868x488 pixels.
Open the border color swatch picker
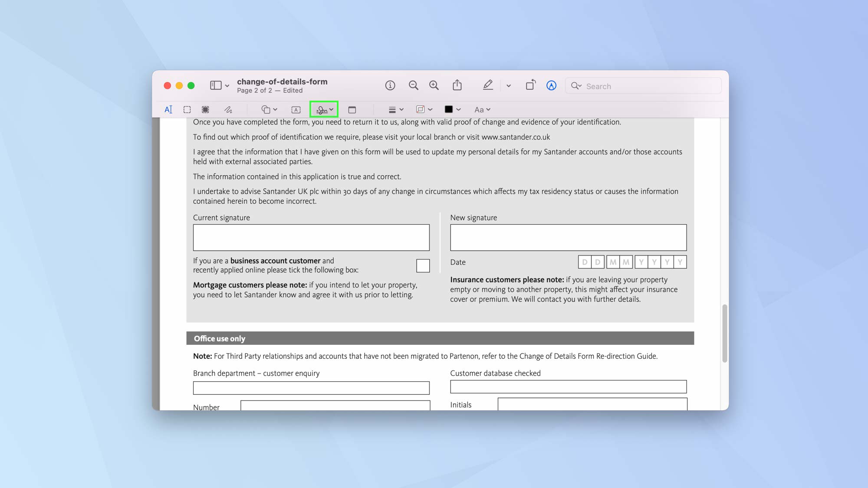pyautogui.click(x=452, y=109)
